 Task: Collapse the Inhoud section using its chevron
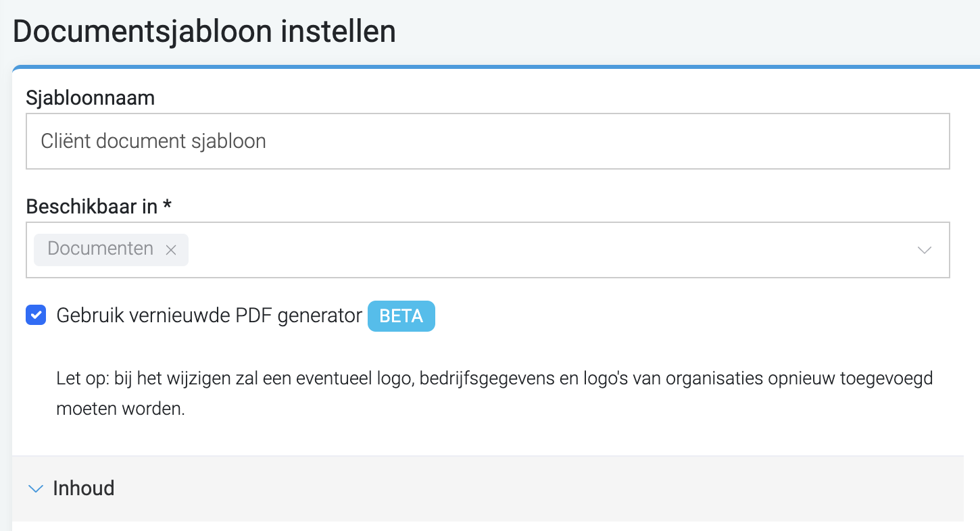click(x=35, y=488)
